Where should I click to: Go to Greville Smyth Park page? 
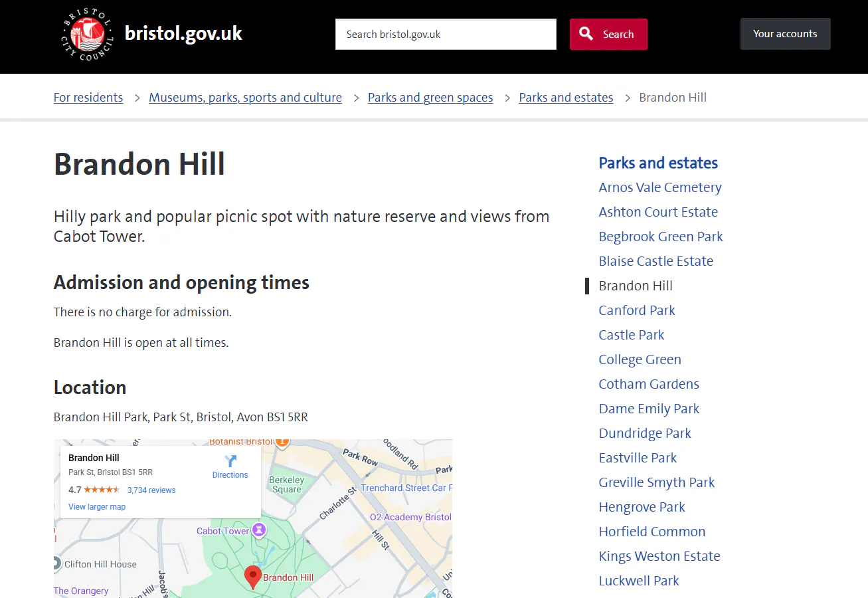coord(656,482)
